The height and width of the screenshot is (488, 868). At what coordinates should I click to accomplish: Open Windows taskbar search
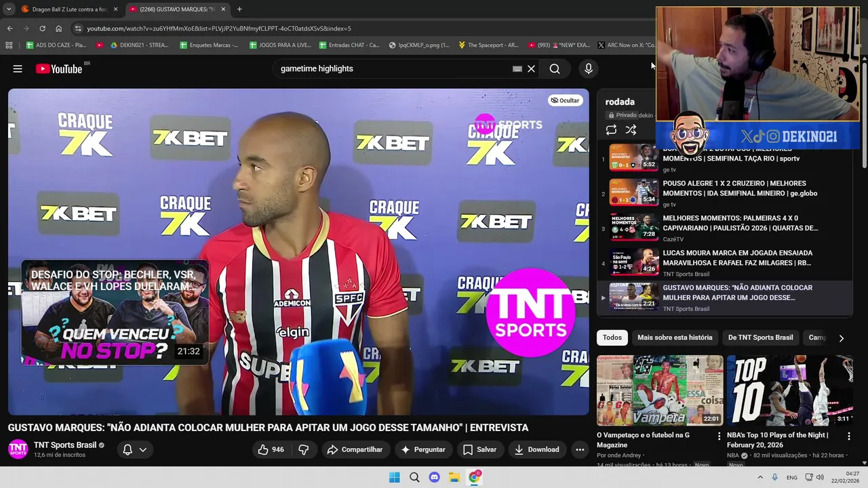coord(414,477)
